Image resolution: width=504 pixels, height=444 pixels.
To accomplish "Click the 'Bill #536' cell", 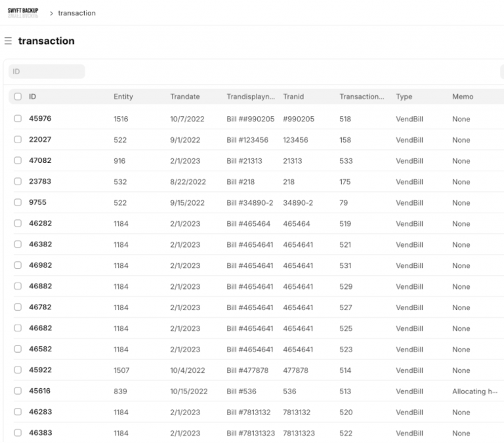I will [241, 391].
